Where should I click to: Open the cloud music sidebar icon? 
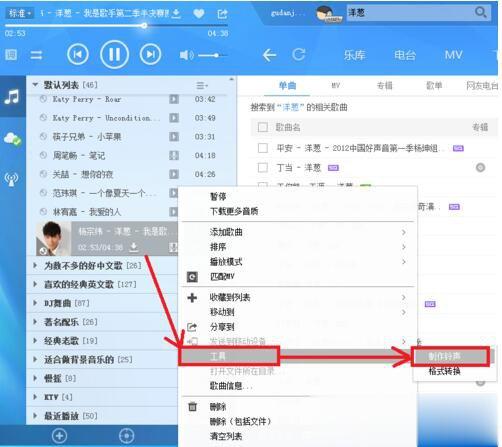(x=12, y=138)
